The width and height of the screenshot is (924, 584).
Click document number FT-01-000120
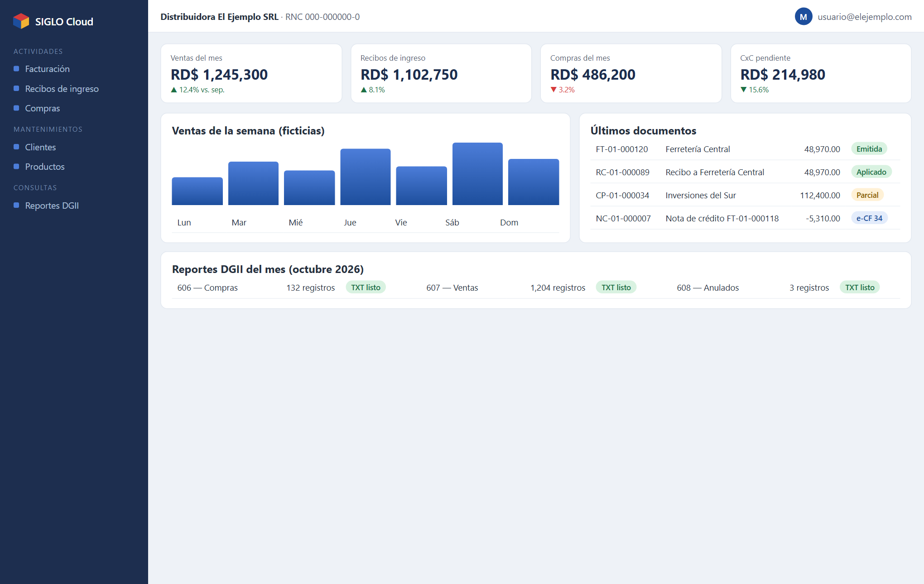[x=621, y=149]
